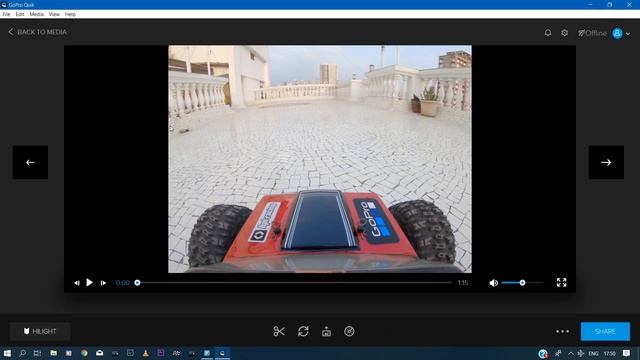The width and height of the screenshot is (640, 360).
Task: Open Chrome from the taskbar
Action: click(84, 353)
